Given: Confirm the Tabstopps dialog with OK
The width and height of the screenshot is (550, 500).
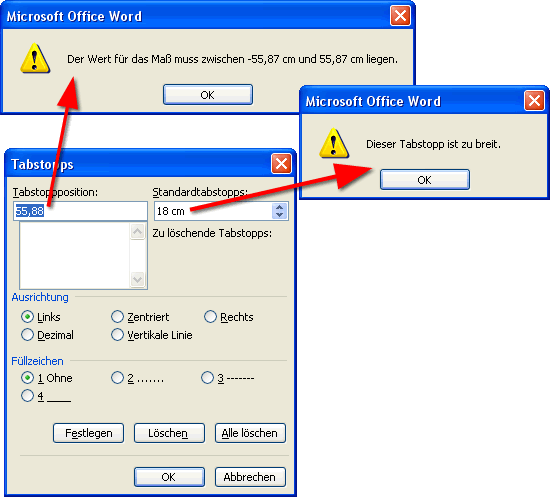Looking at the screenshot, I should [169, 477].
